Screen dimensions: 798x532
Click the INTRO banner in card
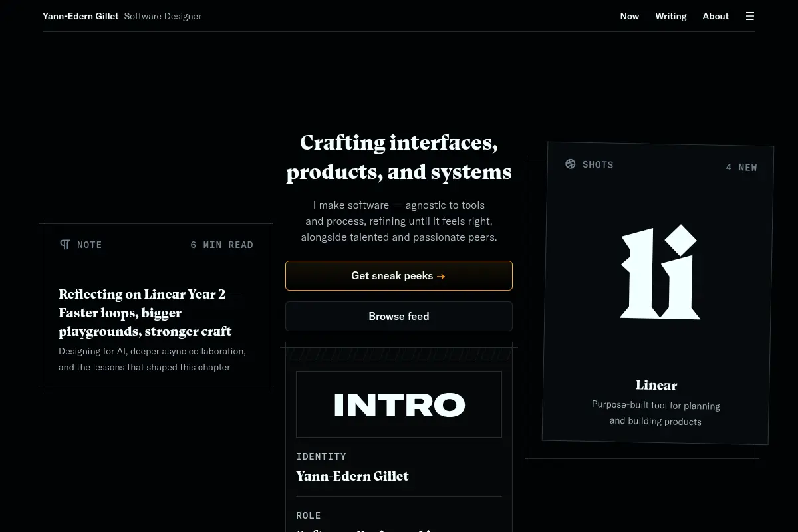(399, 404)
